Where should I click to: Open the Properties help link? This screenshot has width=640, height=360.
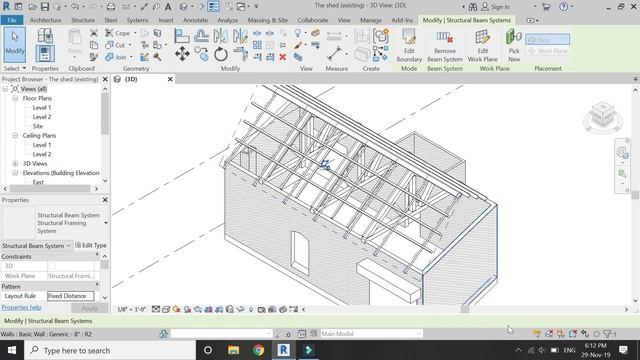tap(21, 307)
